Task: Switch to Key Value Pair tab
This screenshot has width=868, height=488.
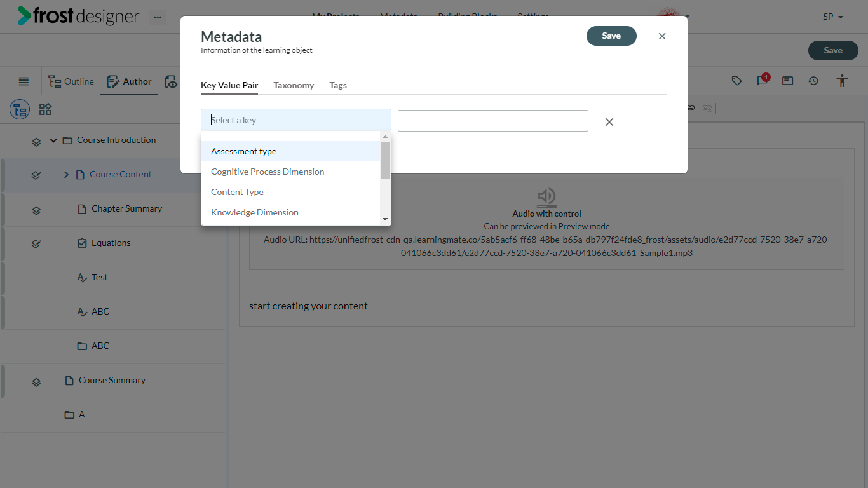Action: coord(229,85)
